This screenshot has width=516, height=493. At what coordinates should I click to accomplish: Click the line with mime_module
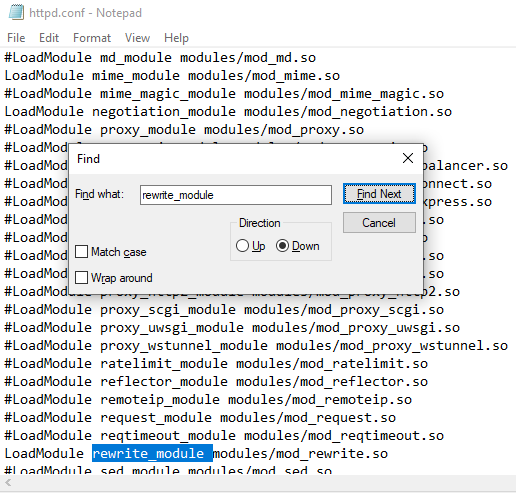(172, 76)
